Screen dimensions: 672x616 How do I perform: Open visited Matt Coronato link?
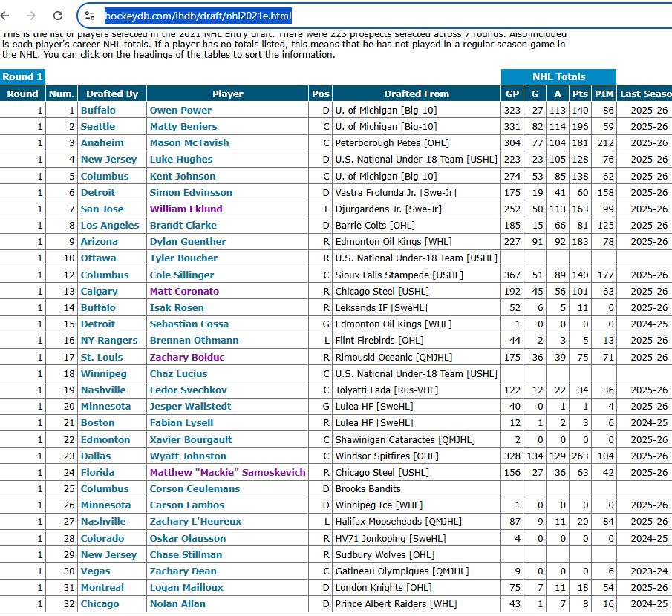pyautogui.click(x=184, y=291)
